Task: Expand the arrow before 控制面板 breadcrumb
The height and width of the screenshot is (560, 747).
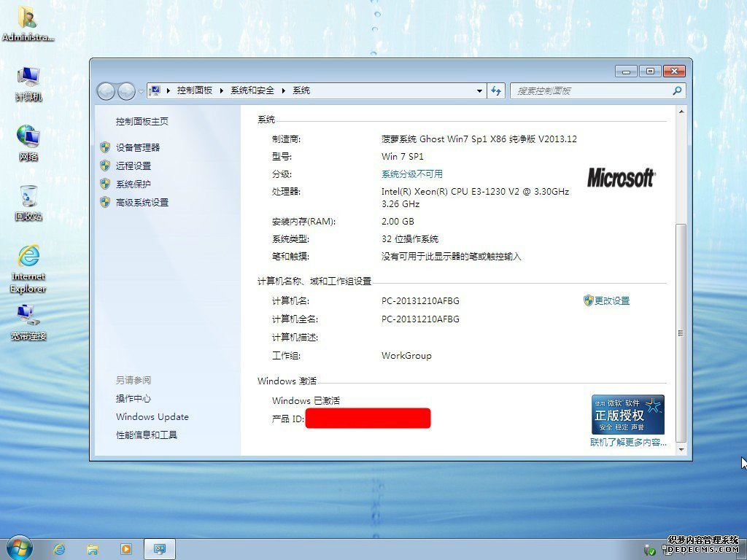Action: tap(169, 90)
